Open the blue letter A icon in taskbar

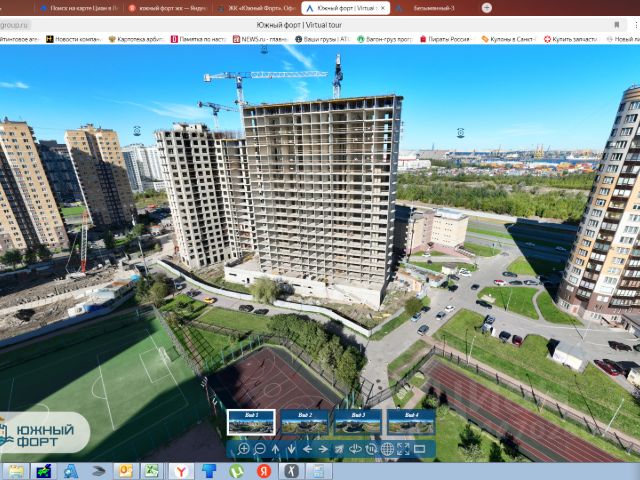click(x=71, y=471)
